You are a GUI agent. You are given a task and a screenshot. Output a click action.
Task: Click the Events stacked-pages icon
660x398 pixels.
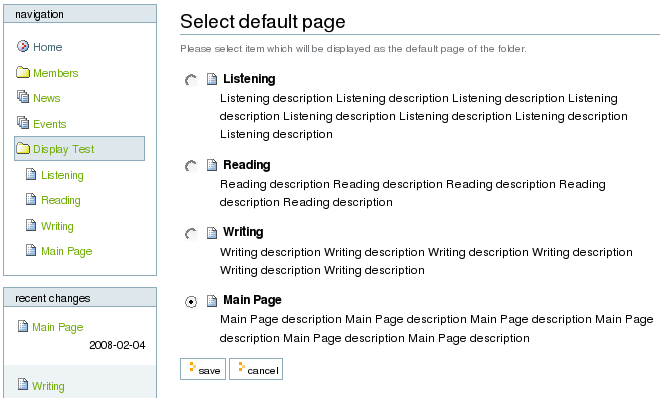coord(23,123)
